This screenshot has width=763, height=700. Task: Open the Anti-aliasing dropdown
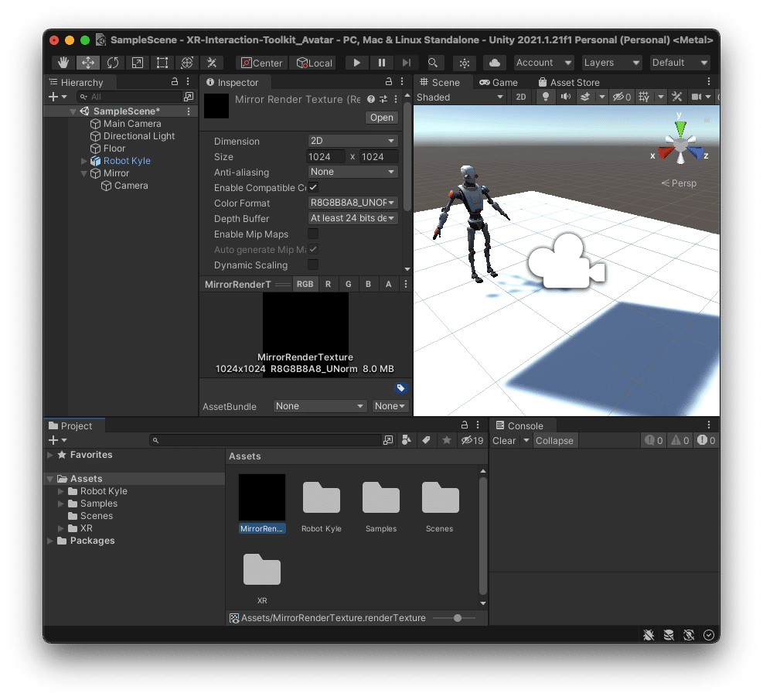pyautogui.click(x=353, y=172)
